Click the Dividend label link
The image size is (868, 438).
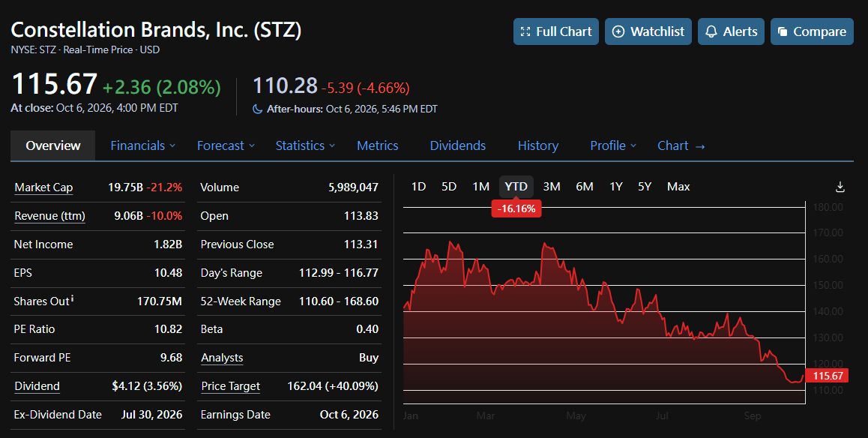coord(37,386)
